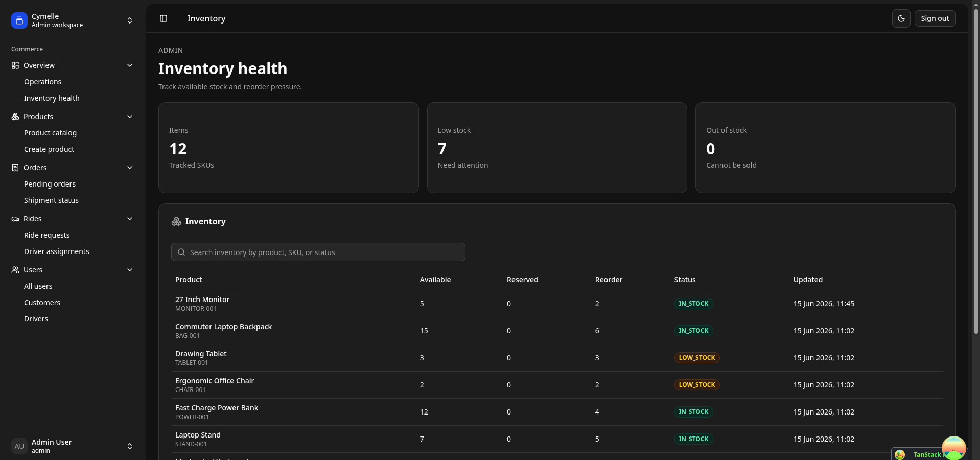The image size is (980, 460).
Task: Toggle the sidebar panel icon
Action: pos(164,18)
